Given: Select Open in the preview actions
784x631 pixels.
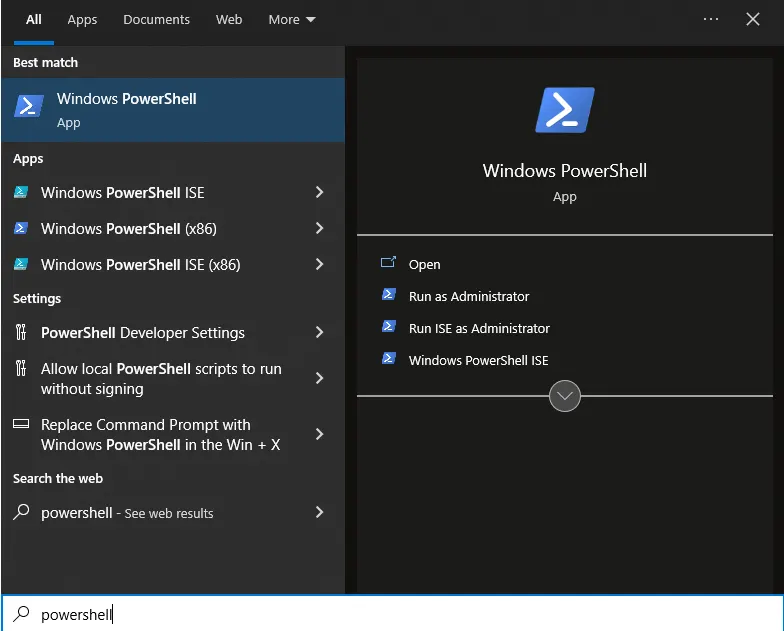Looking at the screenshot, I should (424, 264).
